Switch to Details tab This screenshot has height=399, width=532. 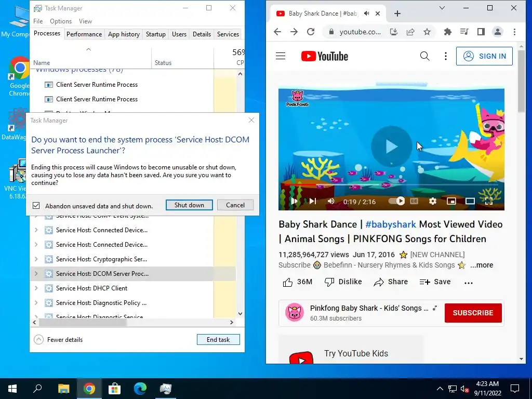point(202,34)
